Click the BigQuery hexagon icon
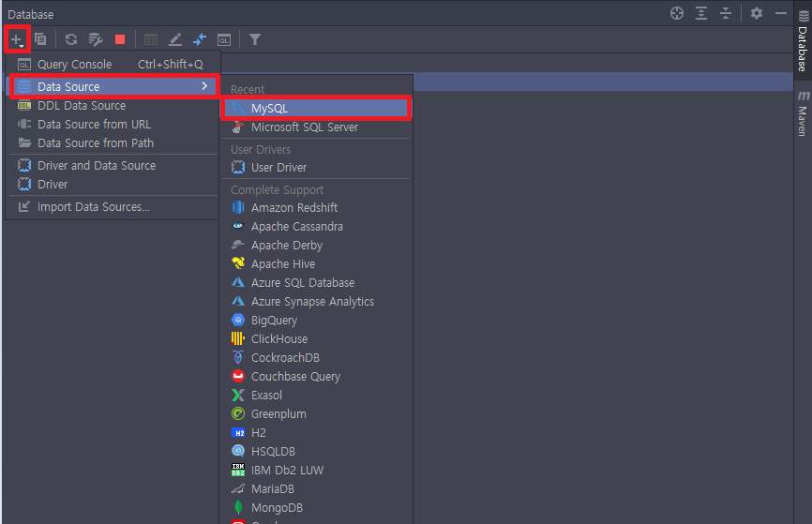The image size is (812, 524). click(238, 320)
